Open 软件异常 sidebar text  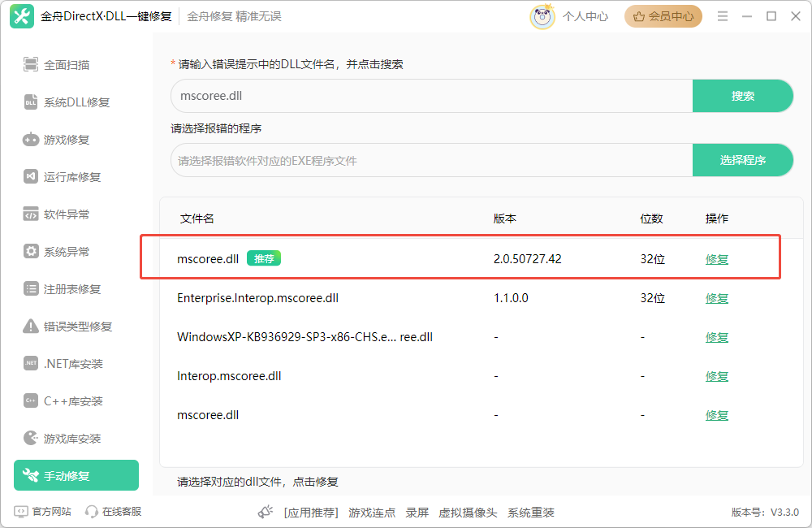click(x=67, y=214)
